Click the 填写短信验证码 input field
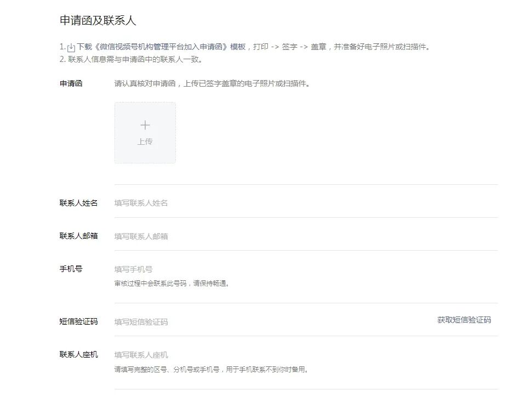Image resolution: width=532 pixels, height=396 pixels. [x=164, y=321]
